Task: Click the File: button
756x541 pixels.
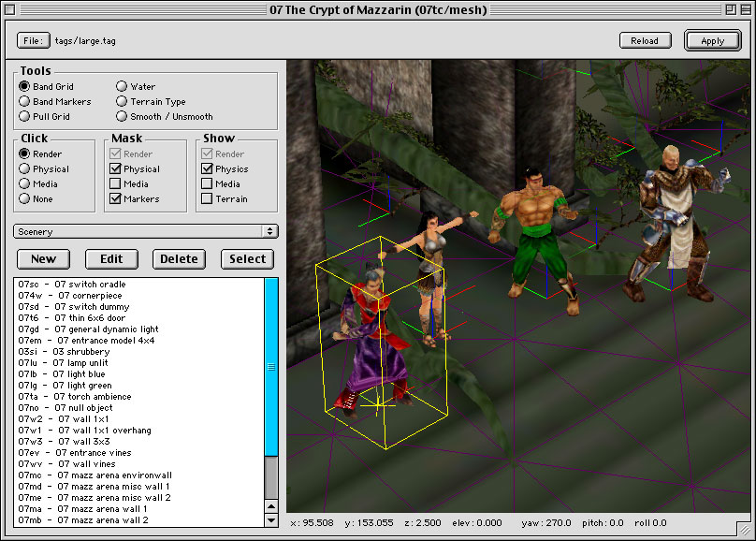Action: point(33,41)
